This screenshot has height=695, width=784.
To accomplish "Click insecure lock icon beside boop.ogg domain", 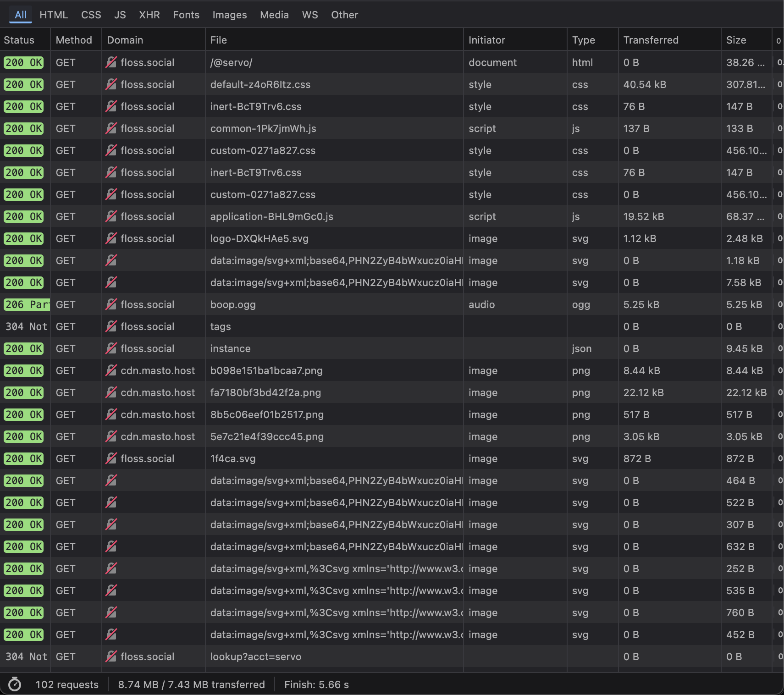I will (x=111, y=304).
